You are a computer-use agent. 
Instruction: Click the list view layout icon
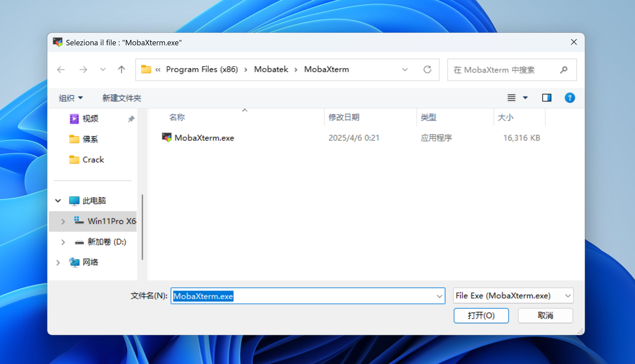point(511,98)
